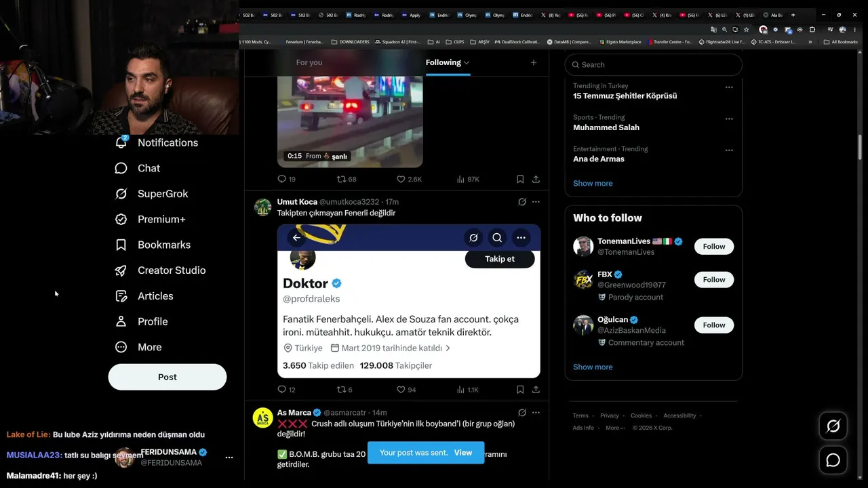This screenshot has width=868, height=488.
Task: Open the CLIPS bookmarks folder
Action: (454, 42)
